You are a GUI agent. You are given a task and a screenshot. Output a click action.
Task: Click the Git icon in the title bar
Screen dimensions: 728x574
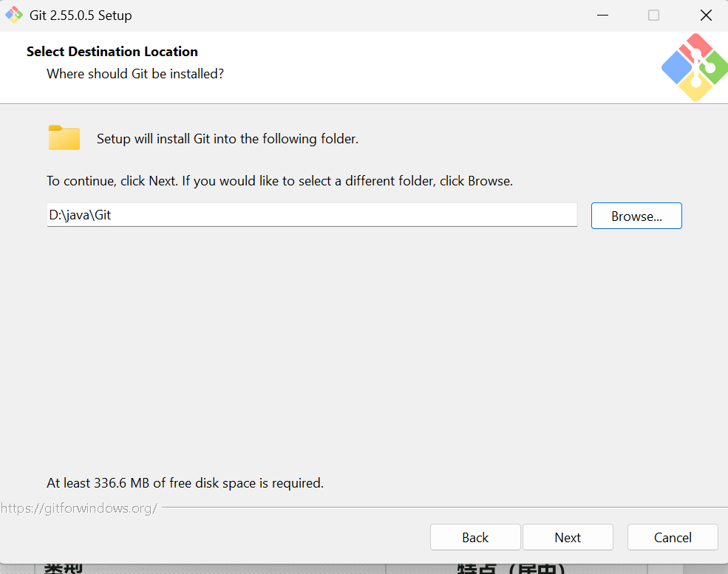(14, 15)
